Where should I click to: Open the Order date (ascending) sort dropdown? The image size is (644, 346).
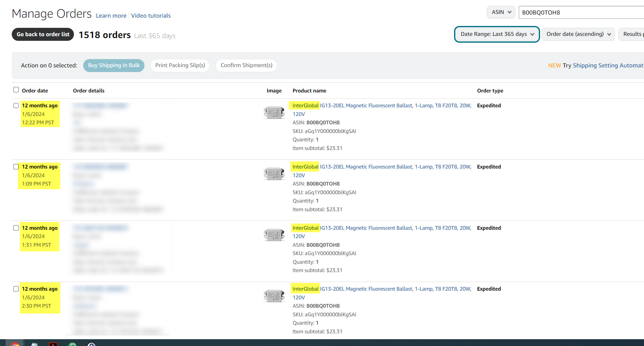coord(578,34)
